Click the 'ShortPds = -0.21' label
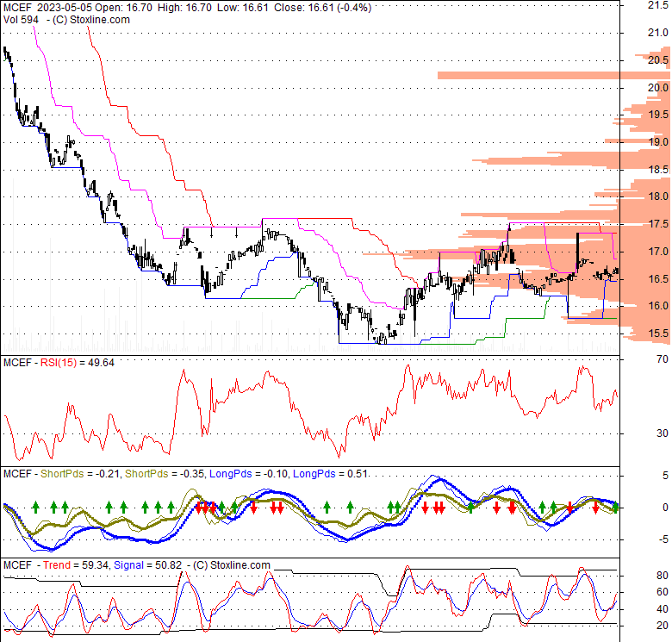 [x=80, y=474]
